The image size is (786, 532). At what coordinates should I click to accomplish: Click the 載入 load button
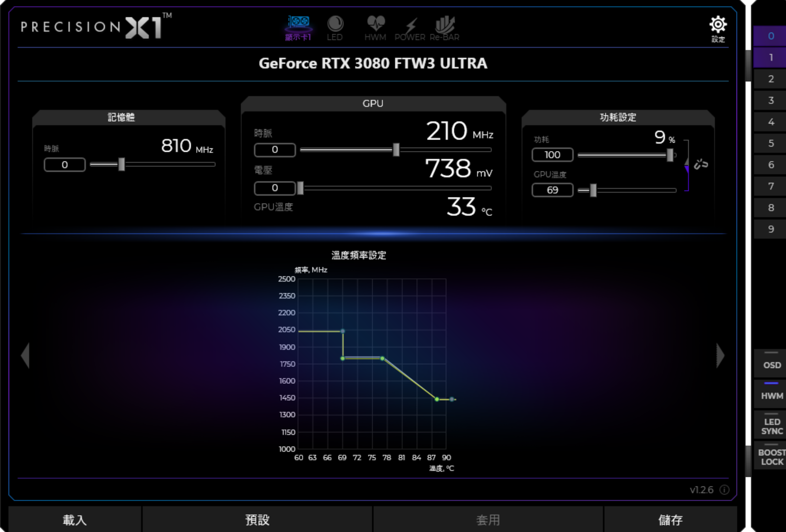tap(75, 519)
